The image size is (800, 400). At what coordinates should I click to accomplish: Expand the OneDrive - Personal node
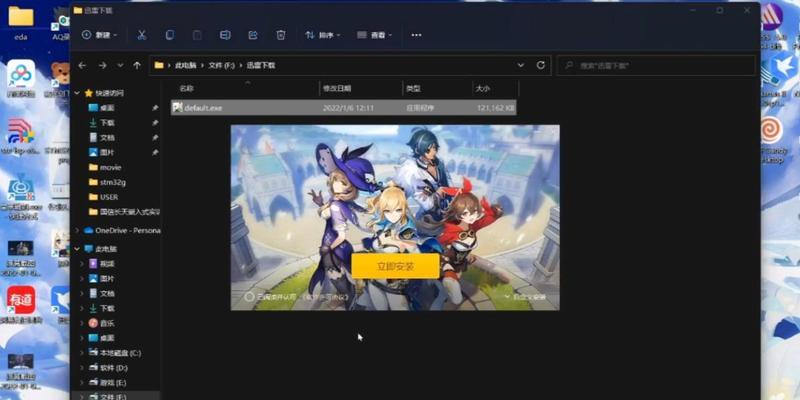[x=77, y=230]
